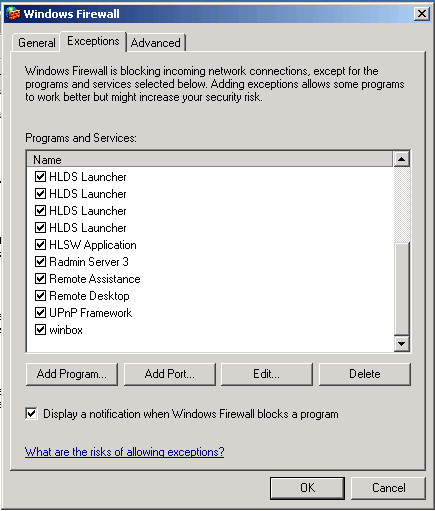Click the scroll down arrow in the list

coord(401,343)
